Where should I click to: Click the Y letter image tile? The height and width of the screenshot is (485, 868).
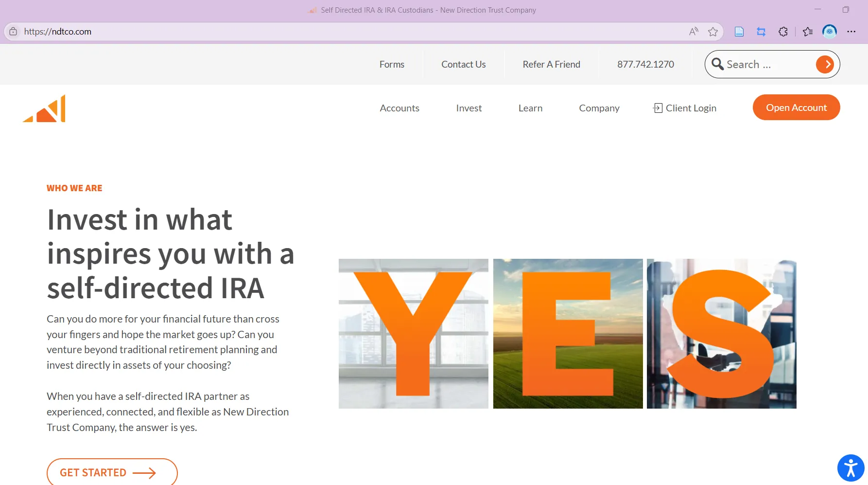coord(414,334)
